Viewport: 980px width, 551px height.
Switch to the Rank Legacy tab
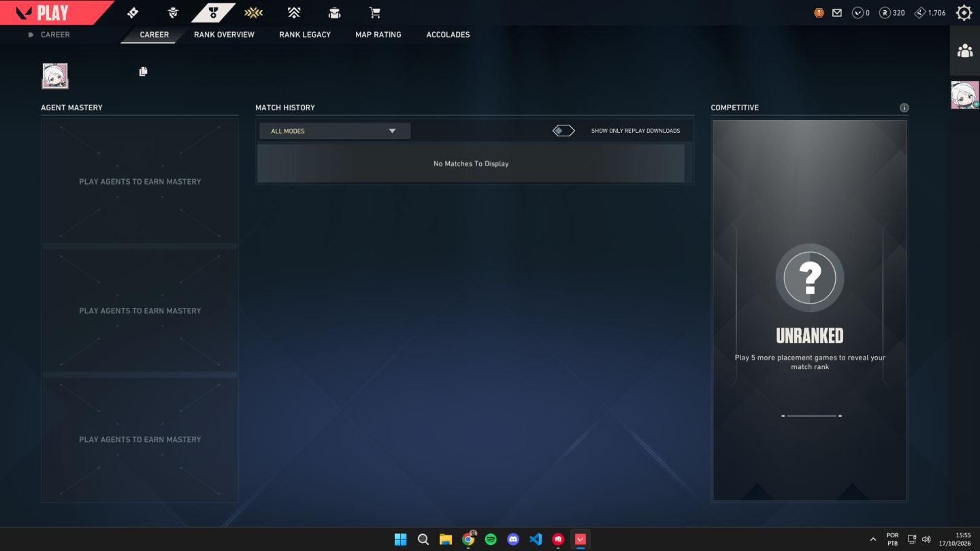click(x=305, y=35)
